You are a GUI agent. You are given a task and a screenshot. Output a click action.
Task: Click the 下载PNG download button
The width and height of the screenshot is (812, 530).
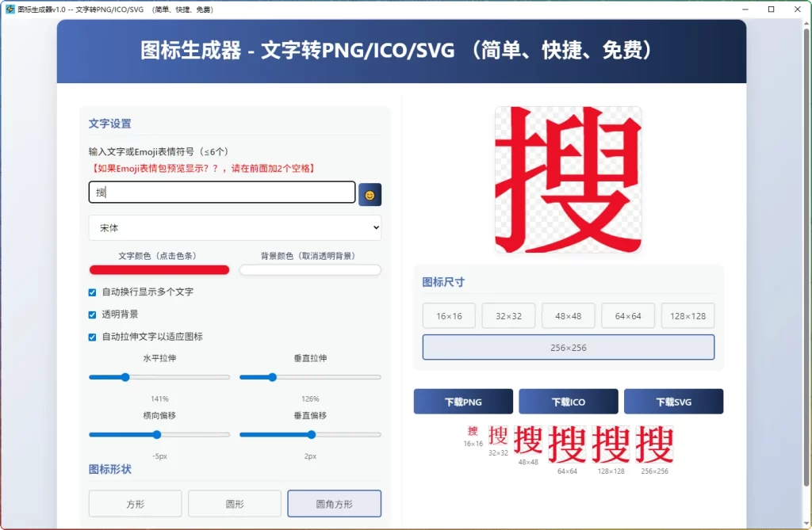point(463,401)
